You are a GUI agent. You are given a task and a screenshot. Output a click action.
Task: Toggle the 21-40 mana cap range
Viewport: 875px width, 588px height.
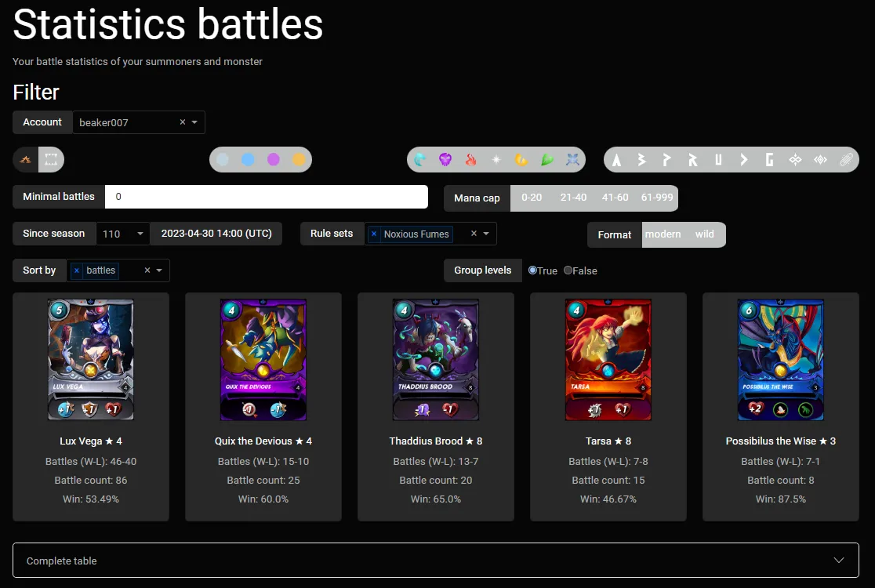pyautogui.click(x=573, y=198)
